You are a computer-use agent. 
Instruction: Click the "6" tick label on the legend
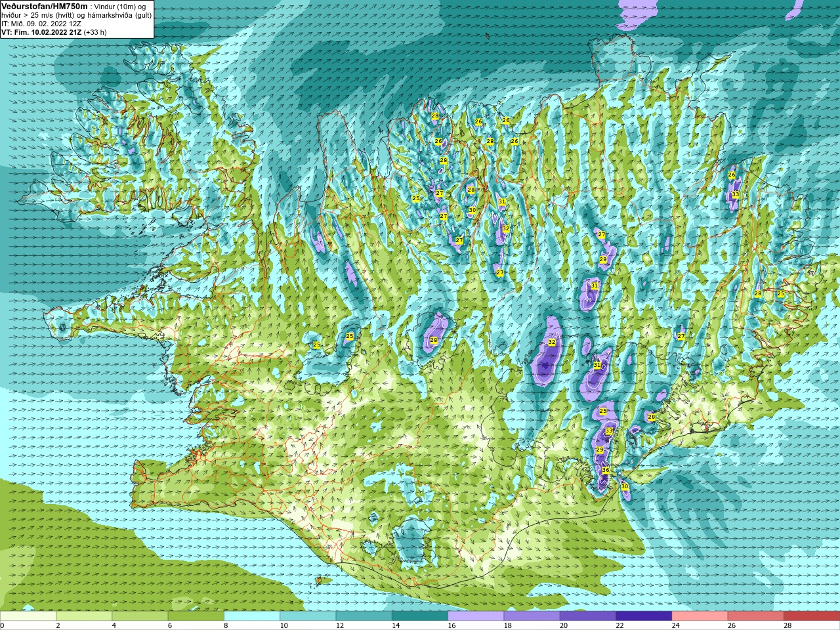coord(170,625)
